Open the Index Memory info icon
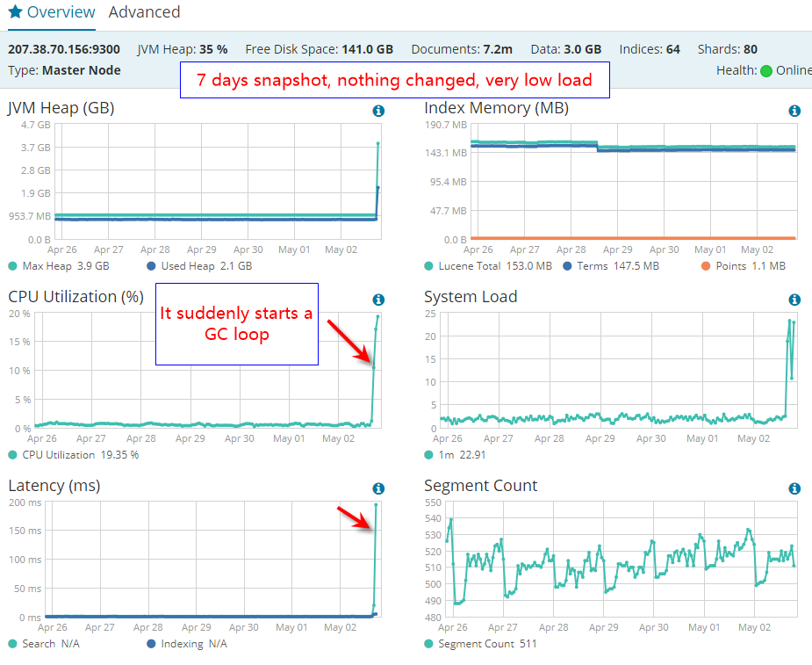The image size is (812, 665). click(x=794, y=111)
